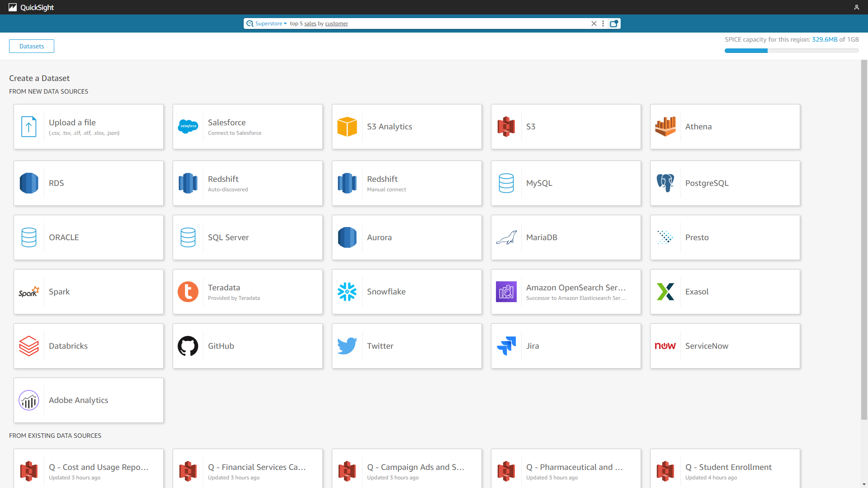Image resolution: width=868 pixels, height=488 pixels.
Task: Select the S3 Analytics cube icon
Action: tap(347, 127)
